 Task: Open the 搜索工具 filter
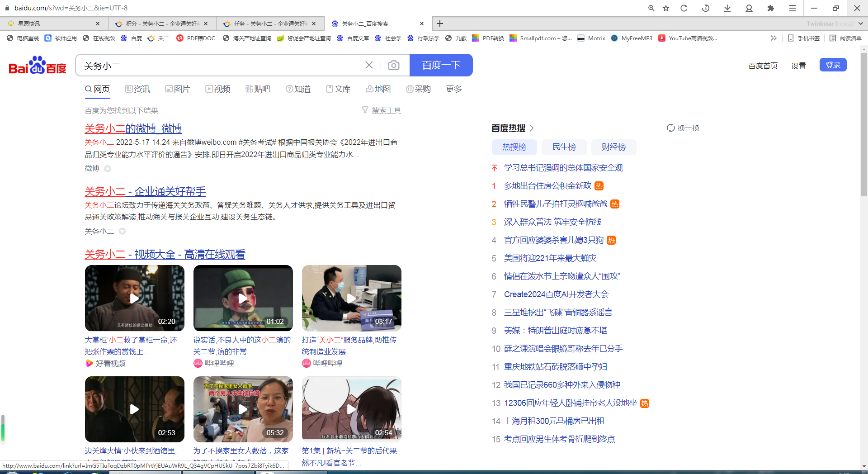click(382, 110)
